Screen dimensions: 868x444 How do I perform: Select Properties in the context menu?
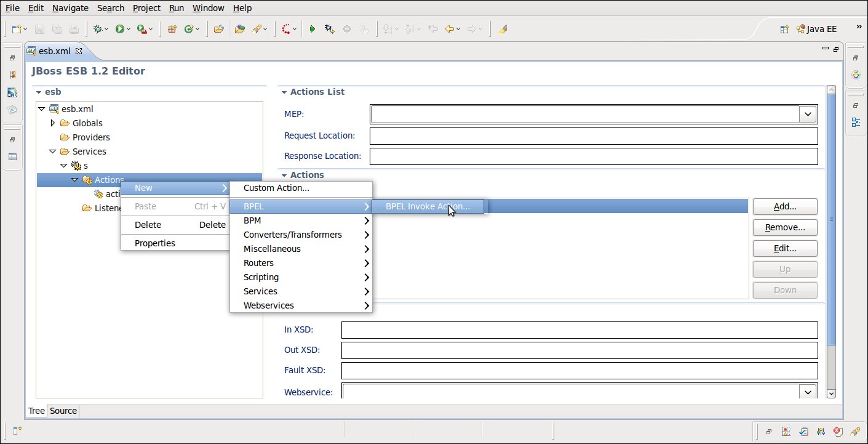tap(175, 243)
